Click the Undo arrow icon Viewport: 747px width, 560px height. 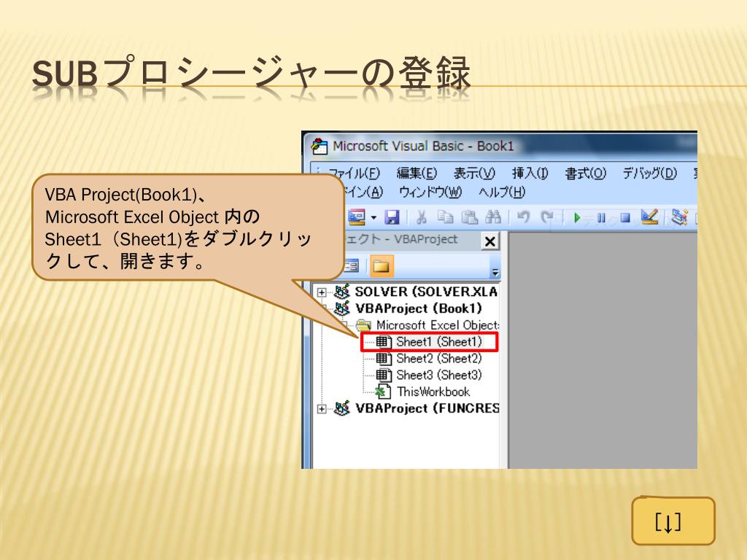coord(523,217)
